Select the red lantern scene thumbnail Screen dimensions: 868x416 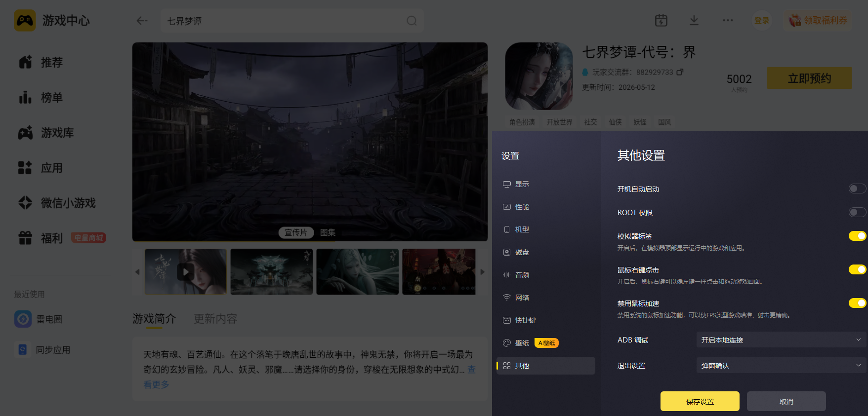[x=439, y=272]
